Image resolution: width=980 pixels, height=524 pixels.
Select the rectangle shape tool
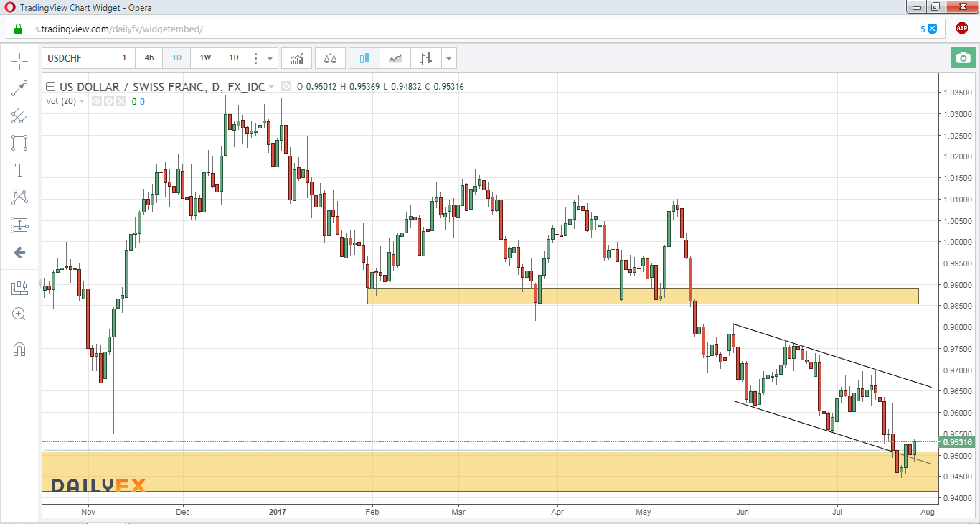coord(19,143)
